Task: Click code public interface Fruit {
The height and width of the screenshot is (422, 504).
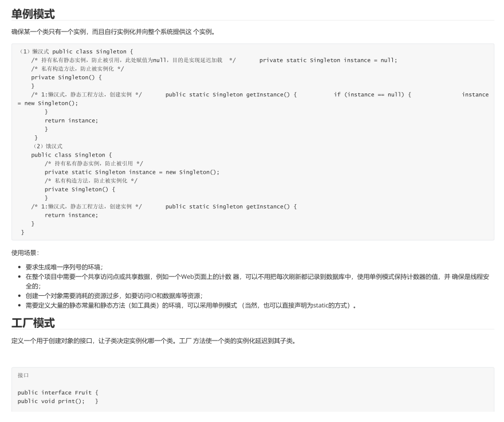Action: pyautogui.click(x=58, y=393)
